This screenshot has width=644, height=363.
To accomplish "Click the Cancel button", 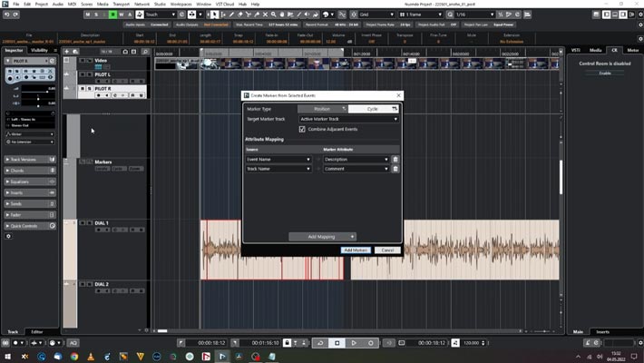I will click(386, 250).
